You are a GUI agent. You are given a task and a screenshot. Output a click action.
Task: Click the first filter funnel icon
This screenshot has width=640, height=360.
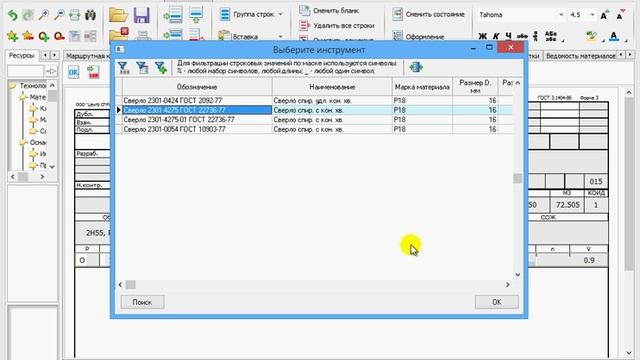click(123, 68)
